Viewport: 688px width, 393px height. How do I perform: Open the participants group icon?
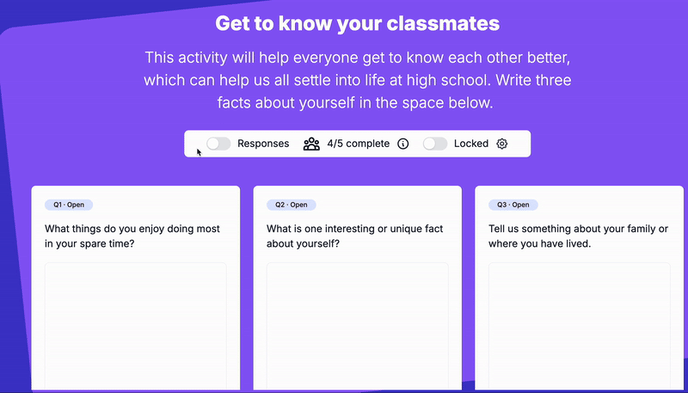312,144
